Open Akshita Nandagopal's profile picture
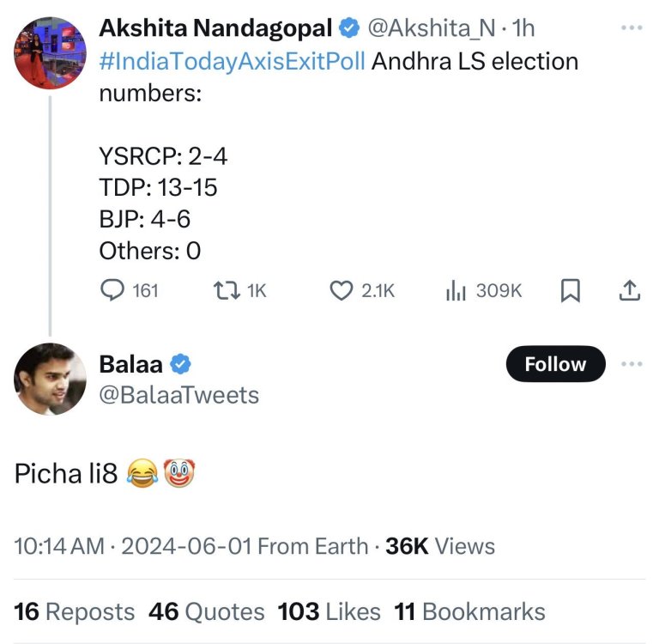This screenshot has width=659, height=644. point(49,52)
